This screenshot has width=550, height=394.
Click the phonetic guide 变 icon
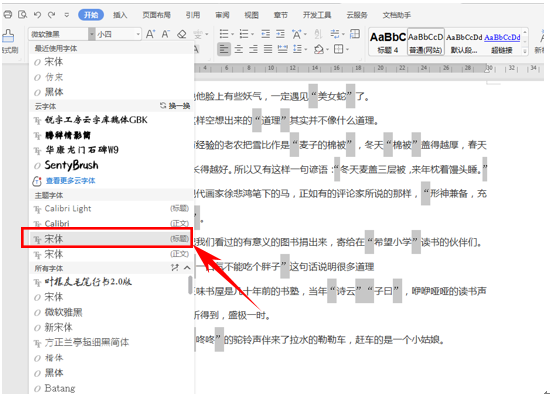click(198, 34)
